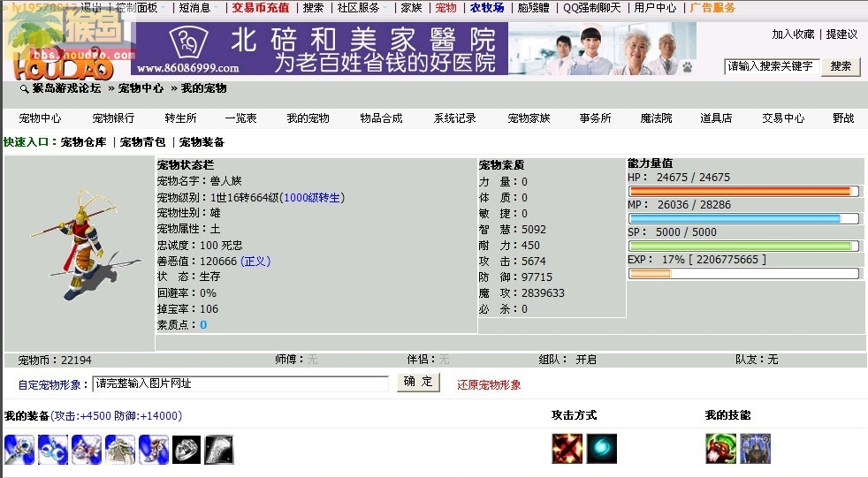This screenshot has width=868, height=478.
Task: Click the 确定 confirm button
Action: [x=418, y=383]
